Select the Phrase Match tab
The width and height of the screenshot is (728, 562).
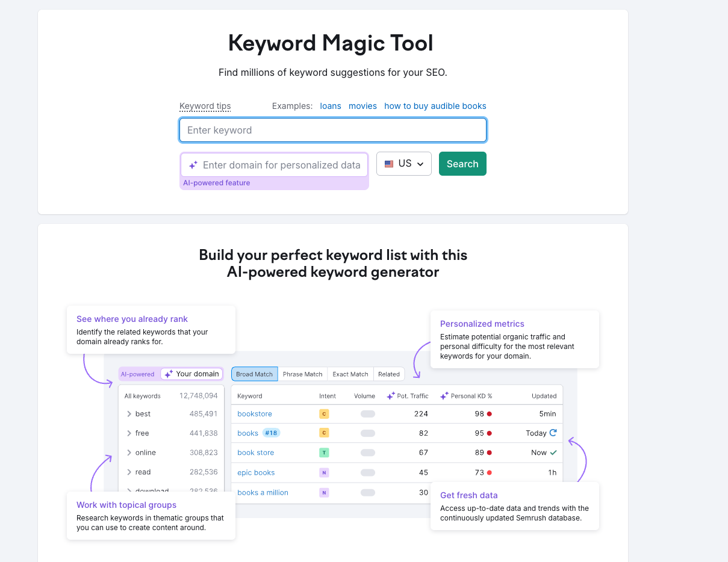point(302,374)
